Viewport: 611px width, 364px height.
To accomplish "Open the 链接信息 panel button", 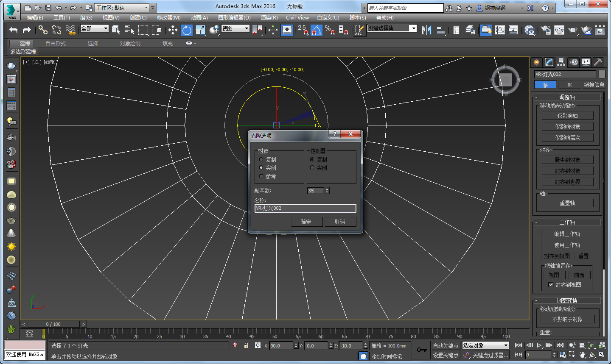I will (594, 85).
